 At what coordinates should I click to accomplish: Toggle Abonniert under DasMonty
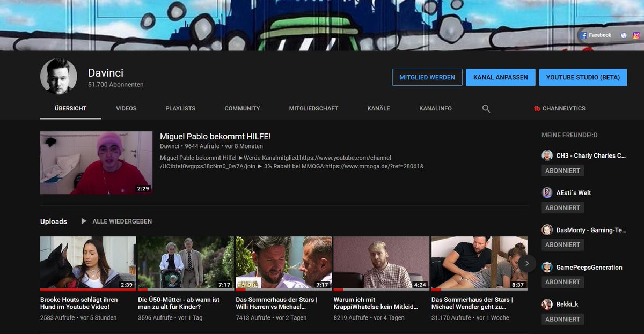562,244
